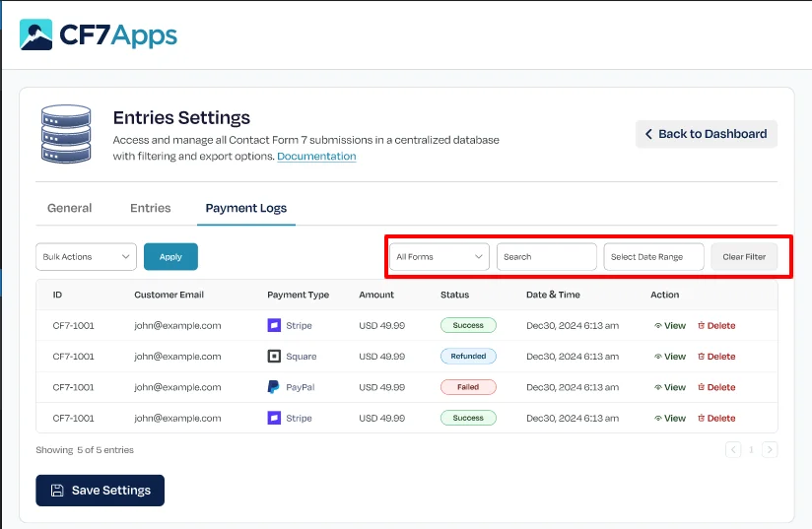Click the Status column header
Image resolution: width=812 pixels, height=529 pixels.
click(x=454, y=295)
